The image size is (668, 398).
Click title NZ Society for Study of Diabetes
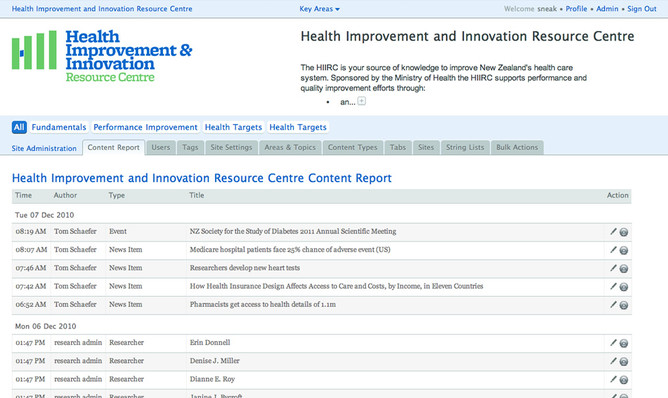293,231
